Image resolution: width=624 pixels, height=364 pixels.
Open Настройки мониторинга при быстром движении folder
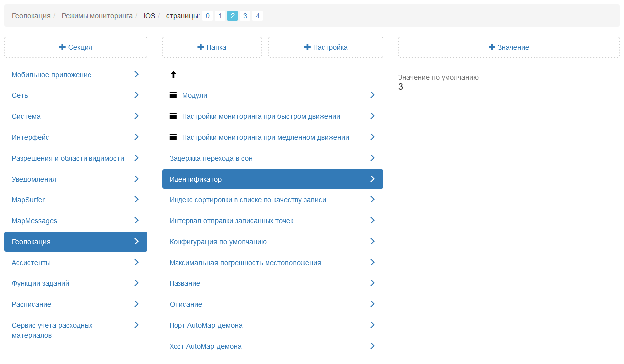pos(272,116)
